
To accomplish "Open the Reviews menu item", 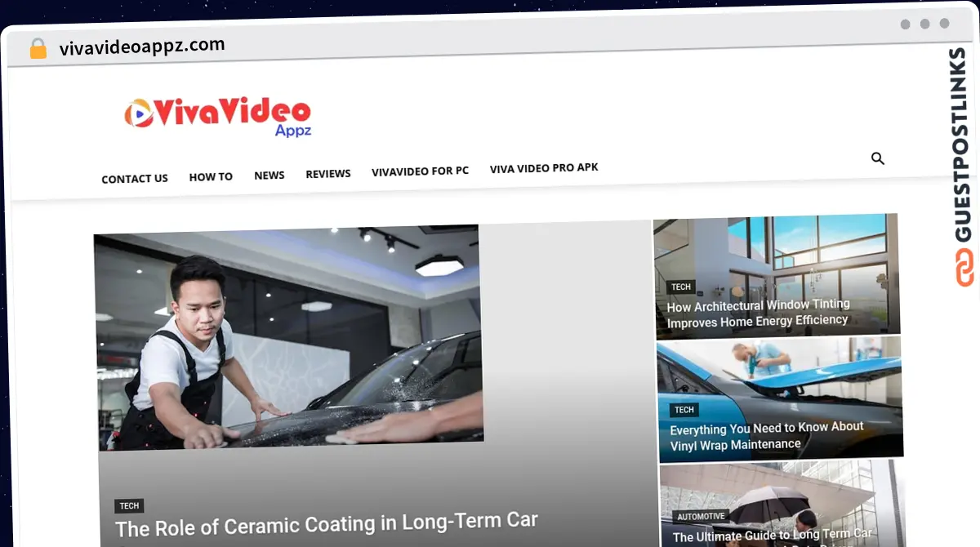I will point(328,173).
